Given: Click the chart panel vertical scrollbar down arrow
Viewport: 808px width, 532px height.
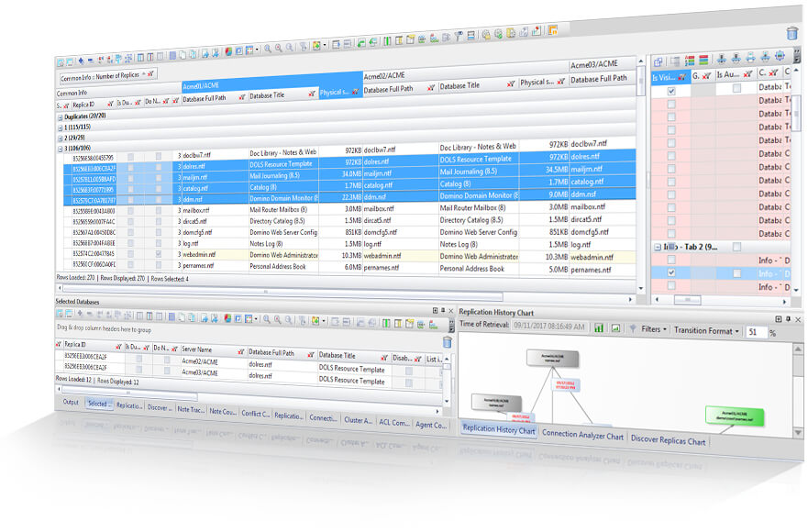Looking at the screenshot, I should coord(798,432).
